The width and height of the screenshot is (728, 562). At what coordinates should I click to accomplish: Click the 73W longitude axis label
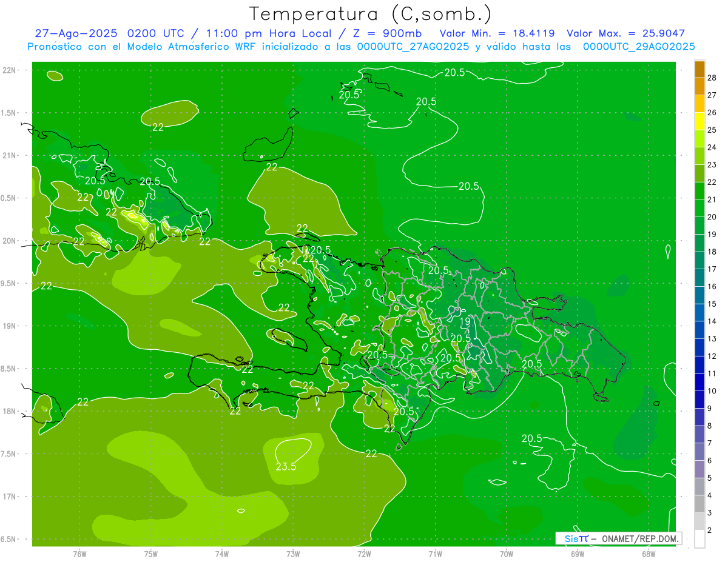pyautogui.click(x=293, y=554)
